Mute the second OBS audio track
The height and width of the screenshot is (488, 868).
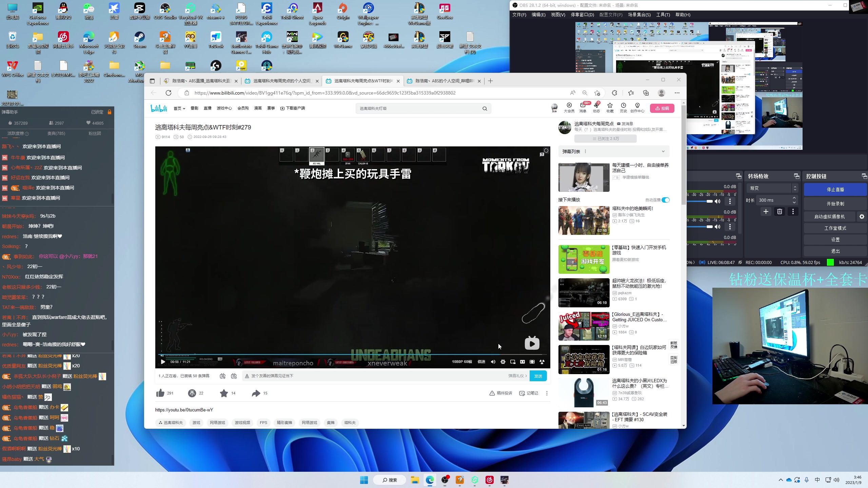coord(717,227)
